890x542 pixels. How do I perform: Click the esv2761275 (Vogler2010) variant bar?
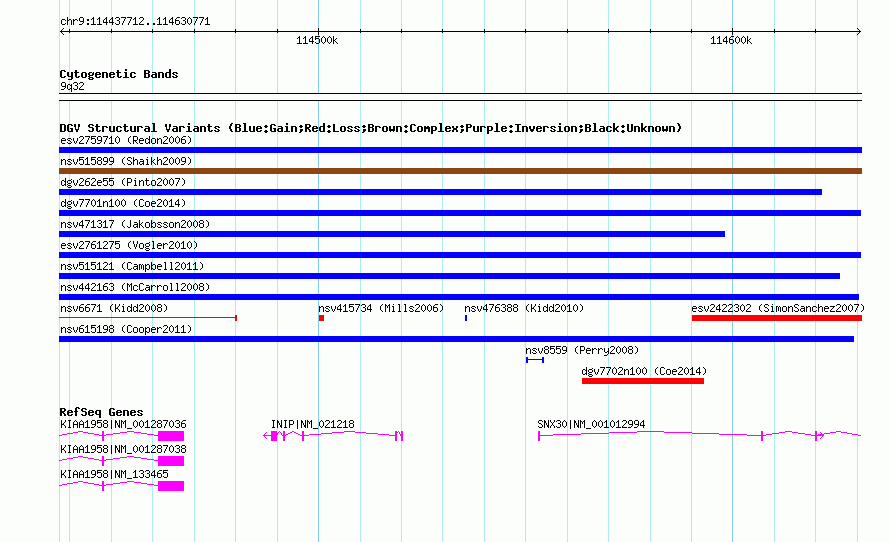460,255
